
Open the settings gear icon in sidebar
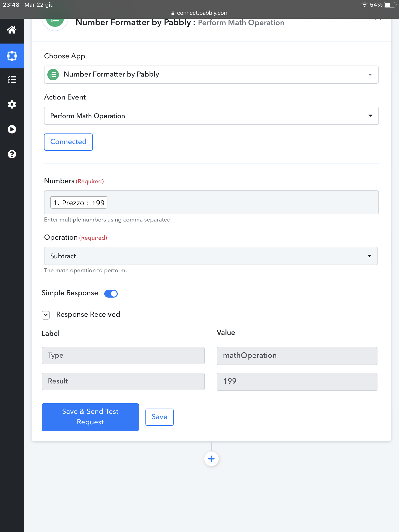click(12, 104)
